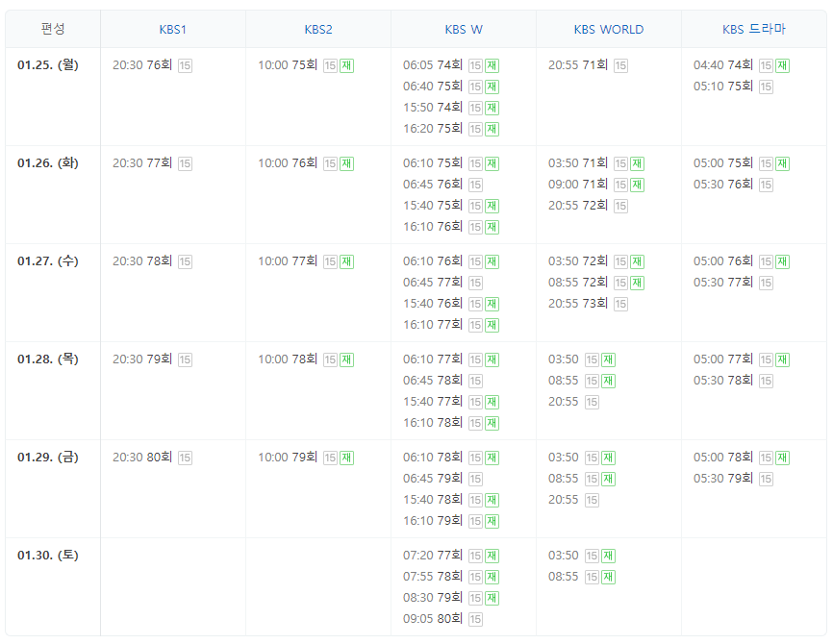
Task: Select the 15:40 78회 entry under KBS W
Action: pyautogui.click(x=433, y=500)
